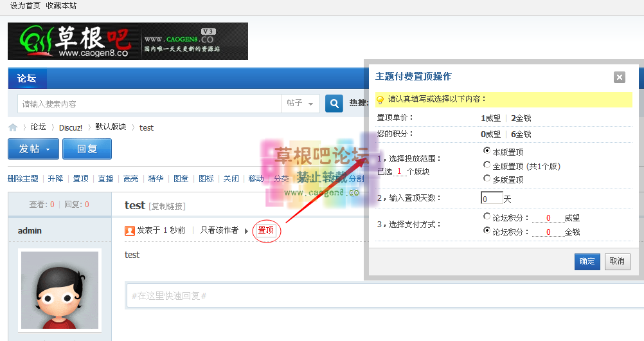Choose 论坛积分 威望 payment radio
Screen dimensions: 644x341
coord(487,216)
